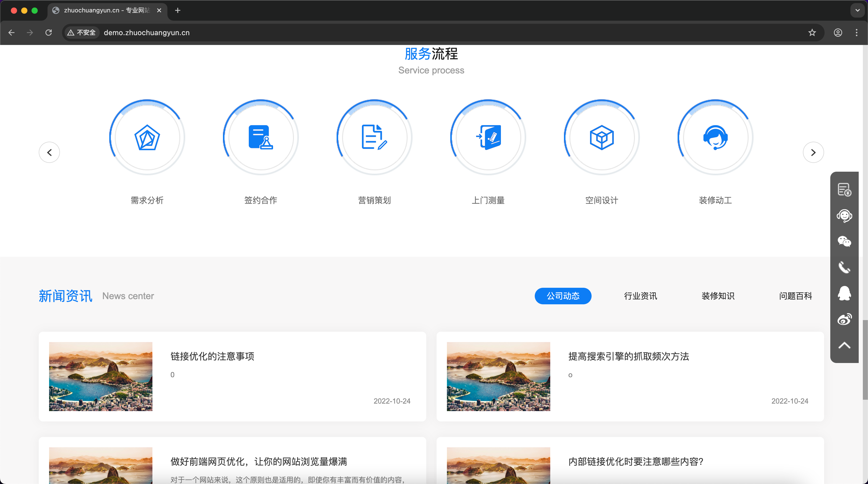
Task: Click the 需求分析 pentagon icon
Action: (x=147, y=137)
